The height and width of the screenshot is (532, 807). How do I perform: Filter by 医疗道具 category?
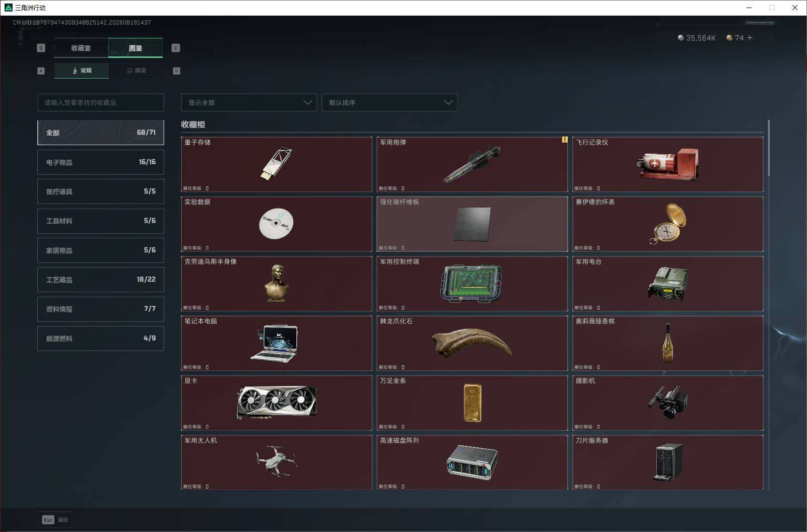[x=101, y=191]
